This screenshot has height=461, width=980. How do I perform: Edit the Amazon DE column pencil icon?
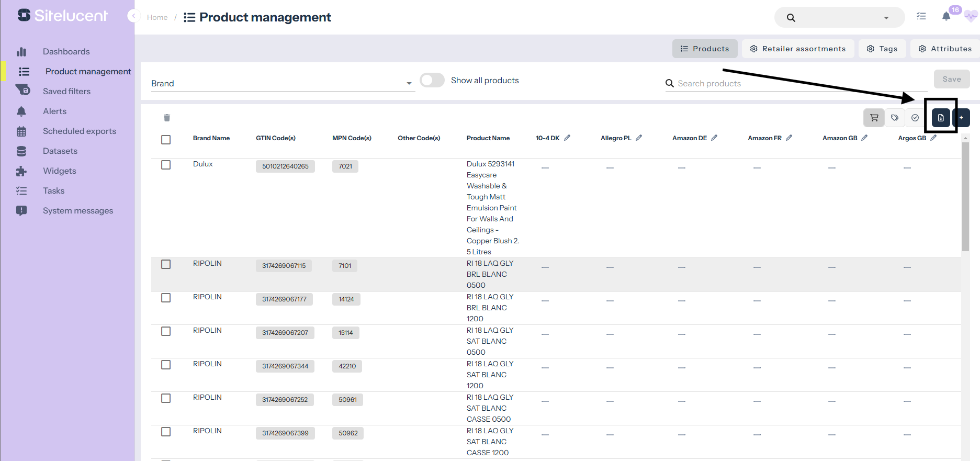pos(714,138)
